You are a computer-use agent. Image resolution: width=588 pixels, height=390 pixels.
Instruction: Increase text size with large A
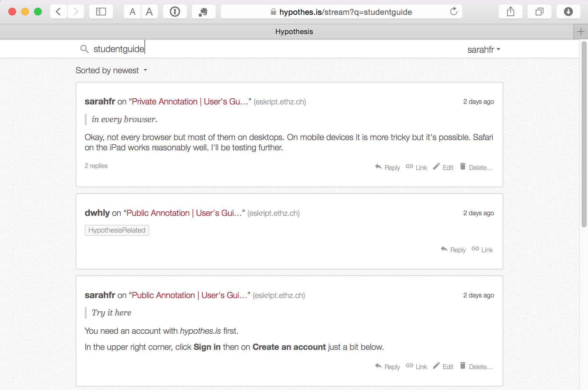(x=149, y=12)
